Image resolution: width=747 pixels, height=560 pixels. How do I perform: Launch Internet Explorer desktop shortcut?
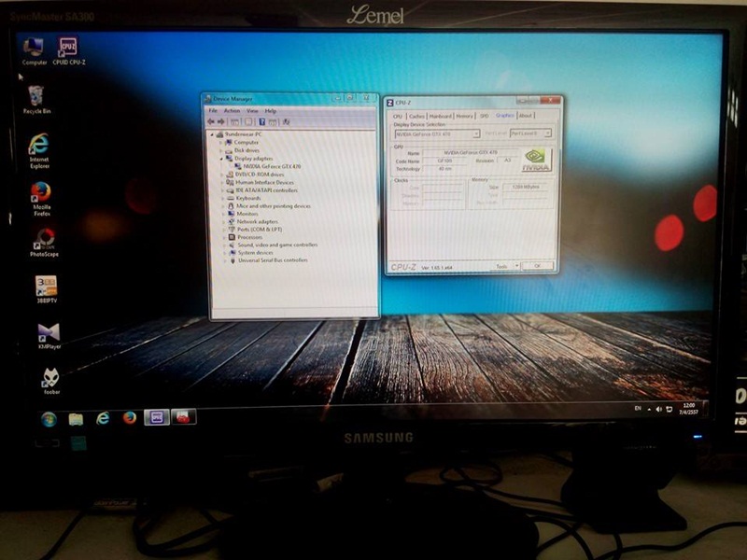pyautogui.click(x=39, y=151)
